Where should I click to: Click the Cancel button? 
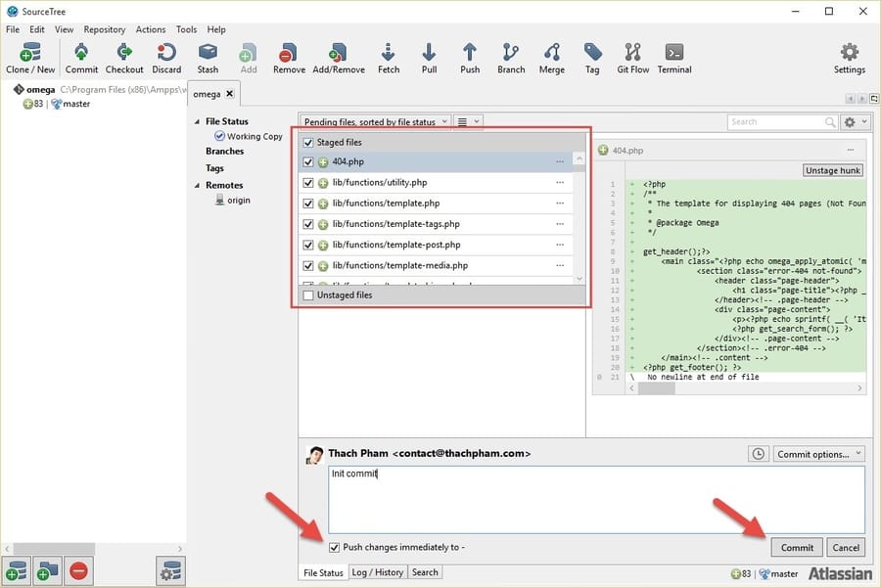click(x=846, y=548)
